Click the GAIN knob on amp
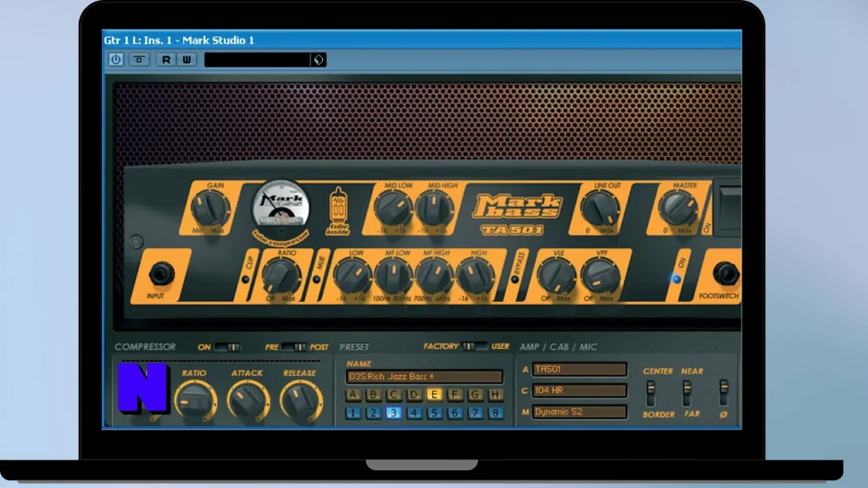This screenshot has width=868, height=488. click(210, 208)
